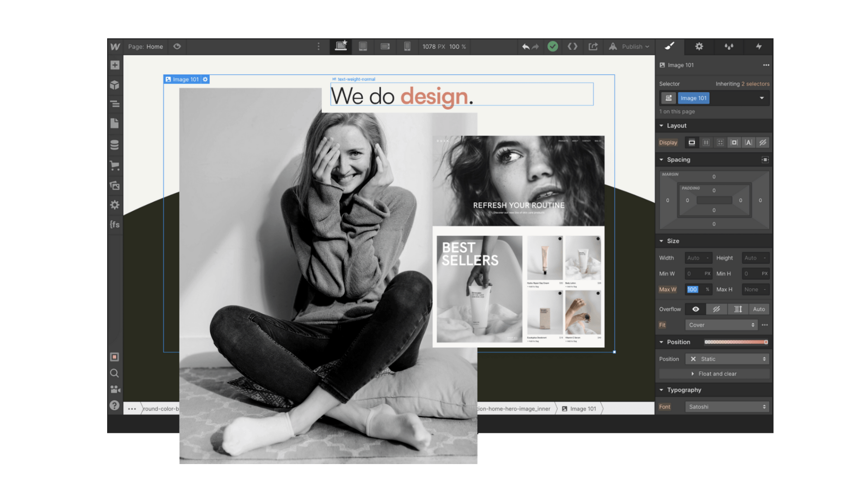Open the Help question mark
The height and width of the screenshot is (488, 868).
[x=115, y=405]
